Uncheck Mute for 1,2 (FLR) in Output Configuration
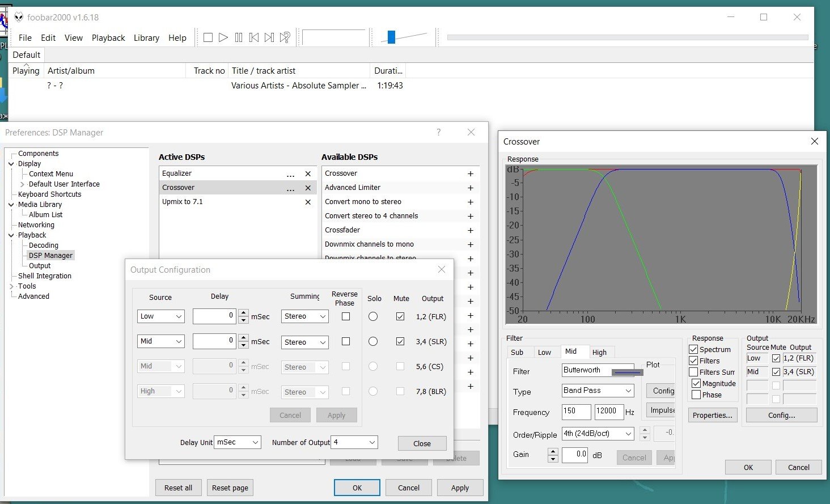This screenshot has height=504, width=830. click(x=400, y=316)
